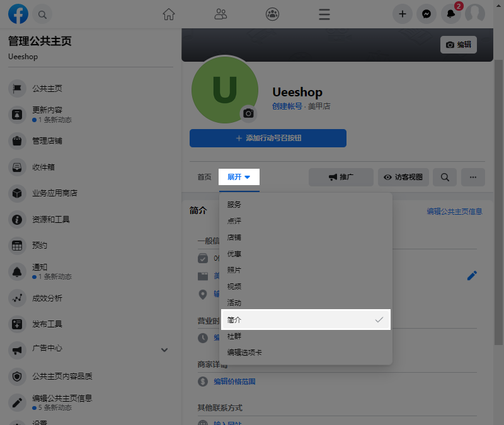The width and height of the screenshot is (504, 425).
Task: Click the 访客视图 button
Action: tap(403, 177)
